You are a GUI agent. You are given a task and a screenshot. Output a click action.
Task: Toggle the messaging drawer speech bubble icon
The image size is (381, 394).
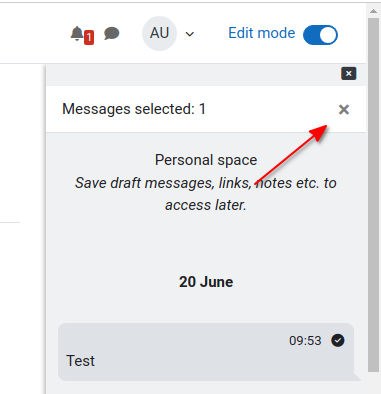point(111,34)
